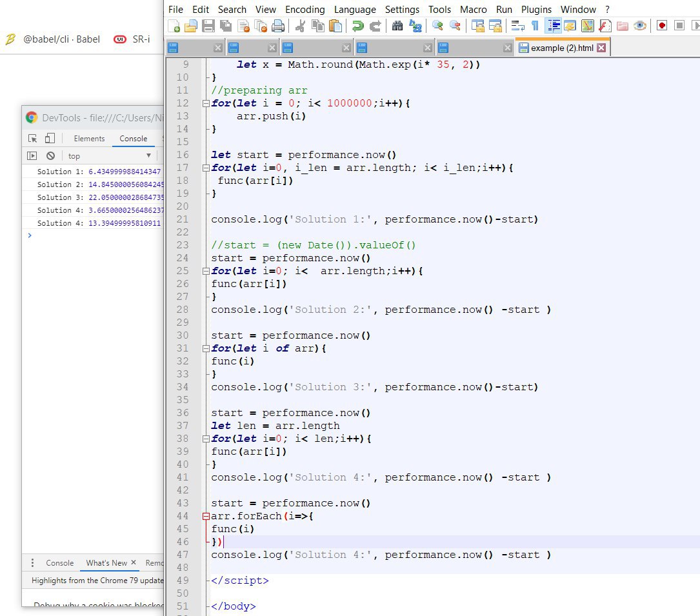This screenshot has height=616, width=700.
Task: Open the 'top' context dropdown in DevTools
Action: [110, 156]
